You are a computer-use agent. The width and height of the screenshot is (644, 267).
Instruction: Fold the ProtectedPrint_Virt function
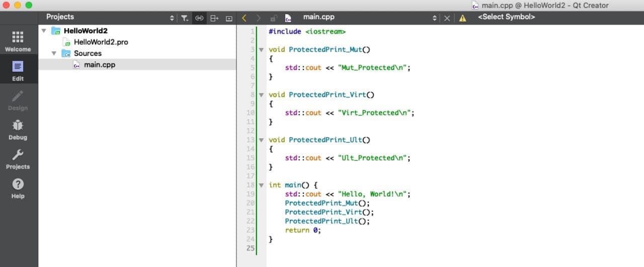pyautogui.click(x=261, y=95)
